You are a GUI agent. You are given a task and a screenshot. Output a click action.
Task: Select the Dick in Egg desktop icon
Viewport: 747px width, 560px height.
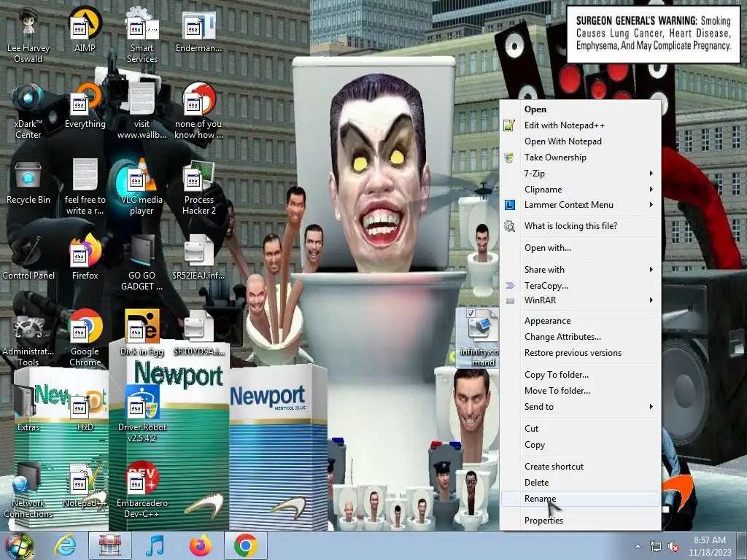pyautogui.click(x=142, y=333)
